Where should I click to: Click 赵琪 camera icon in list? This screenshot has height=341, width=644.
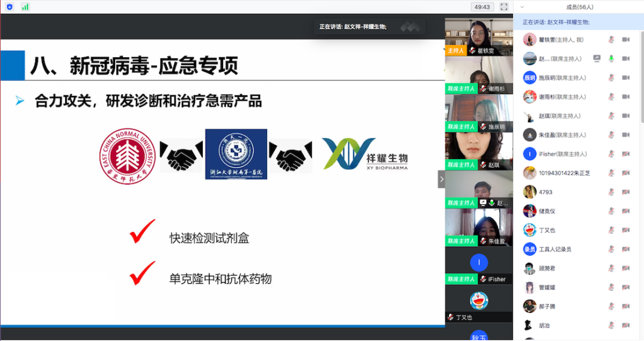[626, 116]
